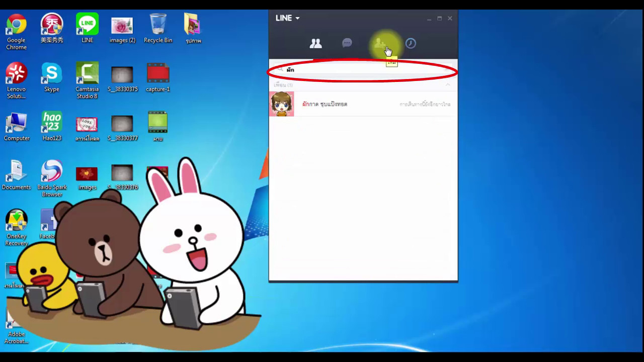
Task: Open Camtasia Studio 8 shortcut
Action: point(87,80)
